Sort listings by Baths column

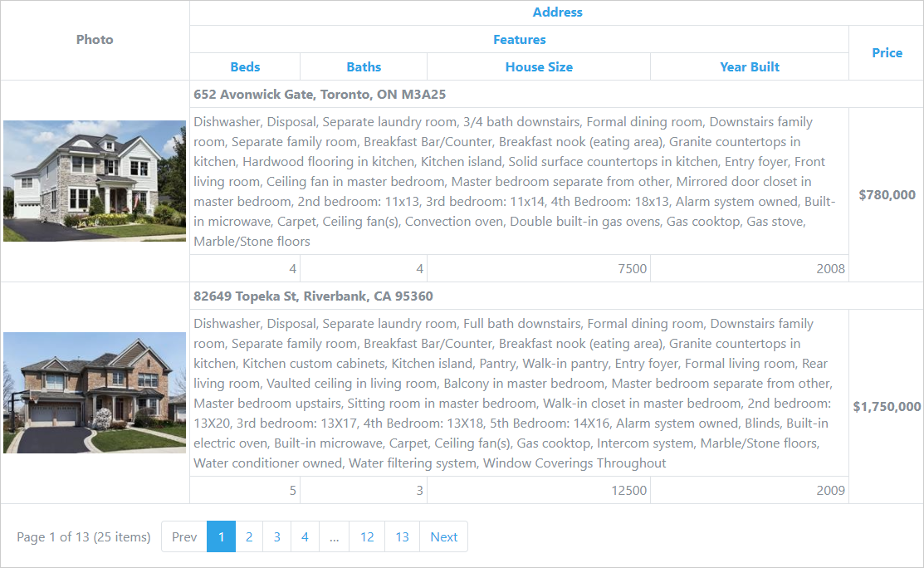click(x=364, y=66)
